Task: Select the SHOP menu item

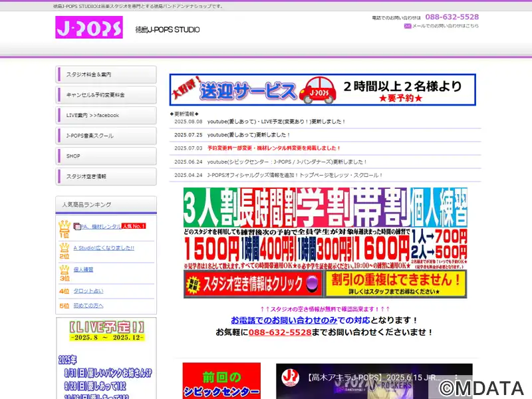Action: point(106,156)
